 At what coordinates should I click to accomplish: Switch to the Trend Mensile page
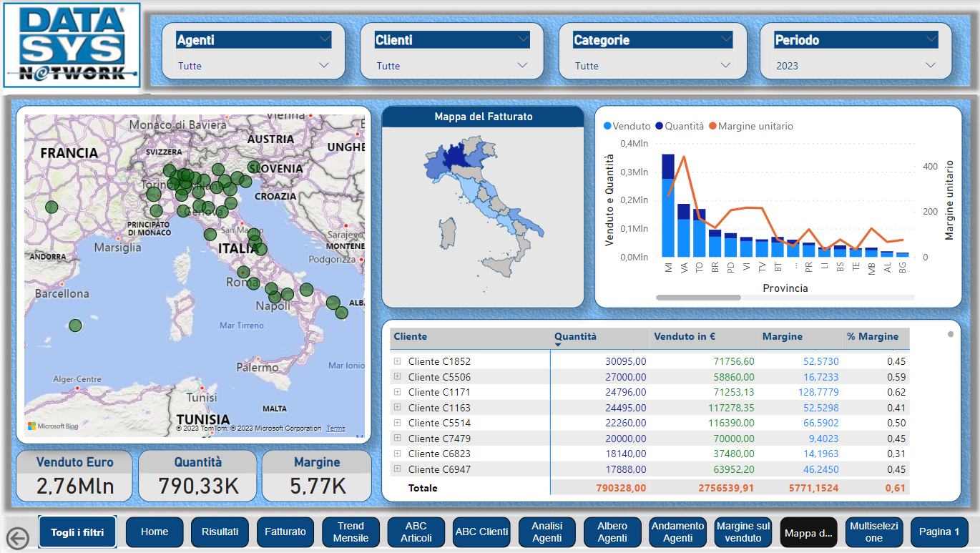pos(351,532)
